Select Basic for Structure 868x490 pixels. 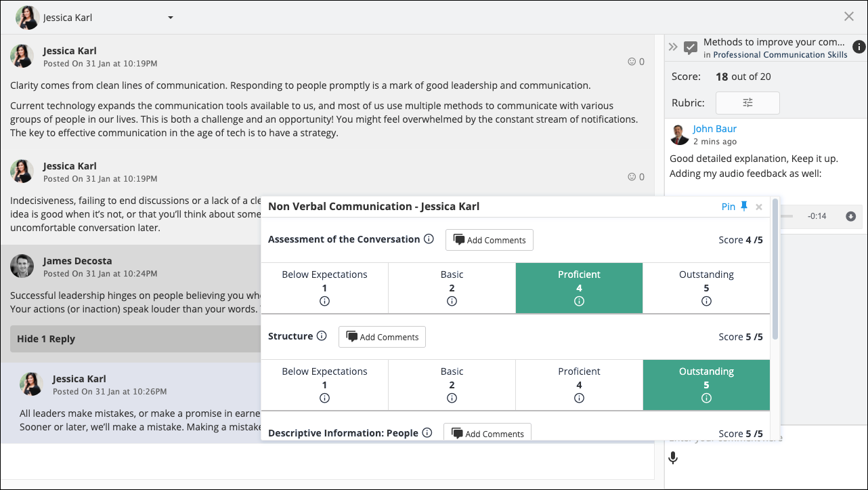click(452, 385)
